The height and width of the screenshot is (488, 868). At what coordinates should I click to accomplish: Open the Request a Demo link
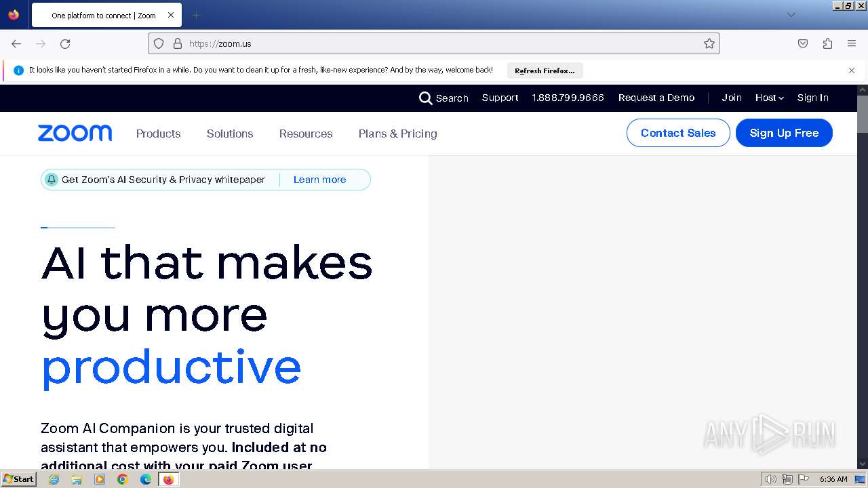tap(656, 98)
